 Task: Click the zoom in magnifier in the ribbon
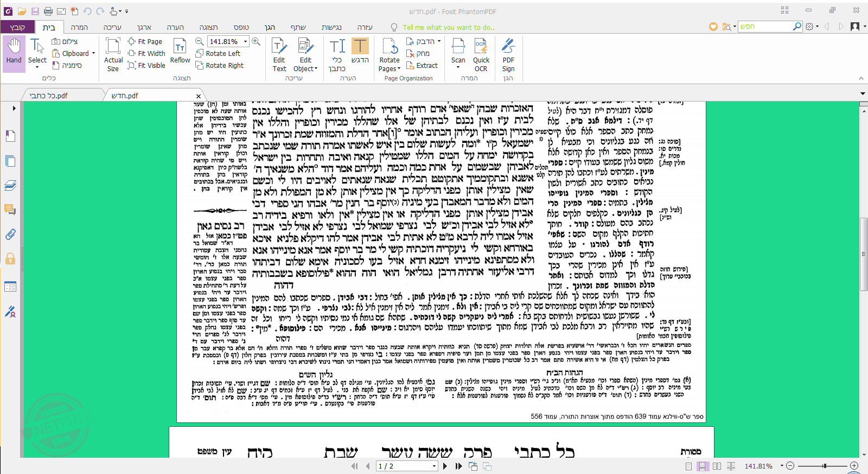click(x=256, y=41)
